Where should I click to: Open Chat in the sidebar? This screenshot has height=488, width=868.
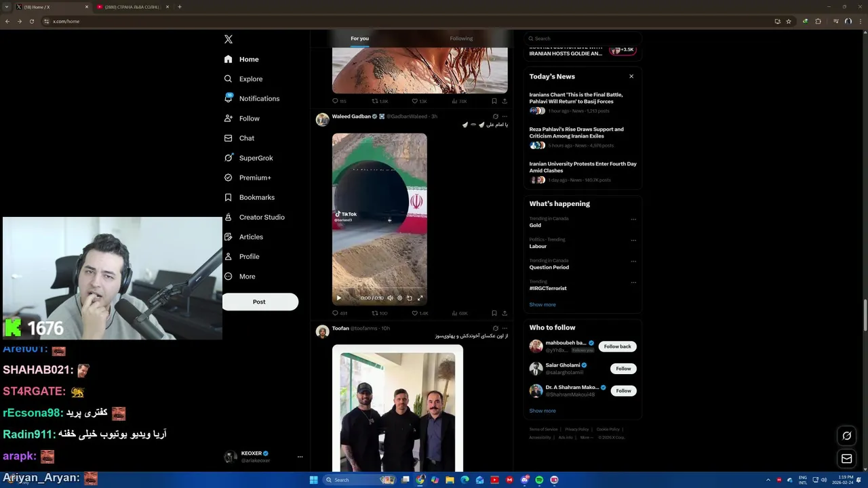click(239, 138)
